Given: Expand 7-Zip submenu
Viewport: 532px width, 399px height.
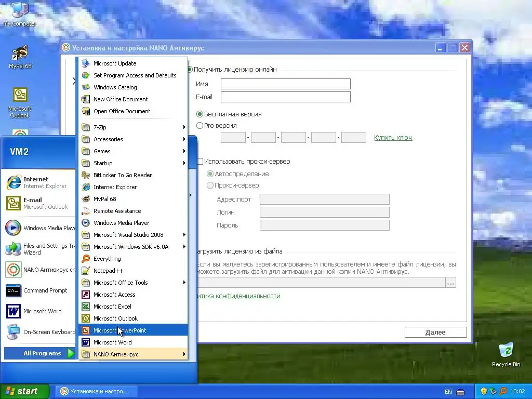Looking at the screenshot, I should (x=133, y=127).
